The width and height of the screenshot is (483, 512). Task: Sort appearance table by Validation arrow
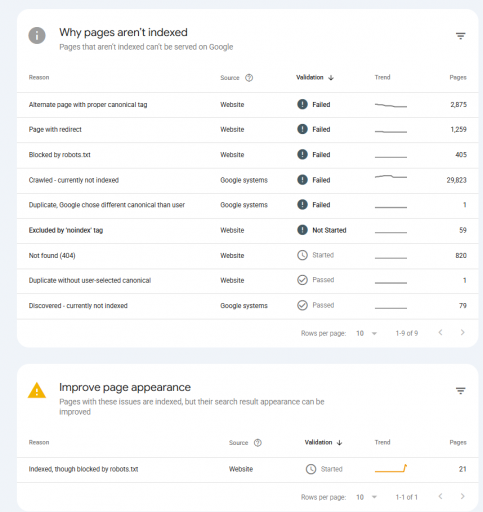click(340, 443)
